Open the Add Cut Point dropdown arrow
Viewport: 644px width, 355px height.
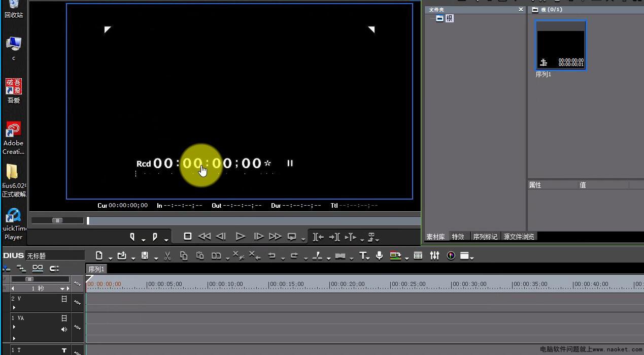328,259
